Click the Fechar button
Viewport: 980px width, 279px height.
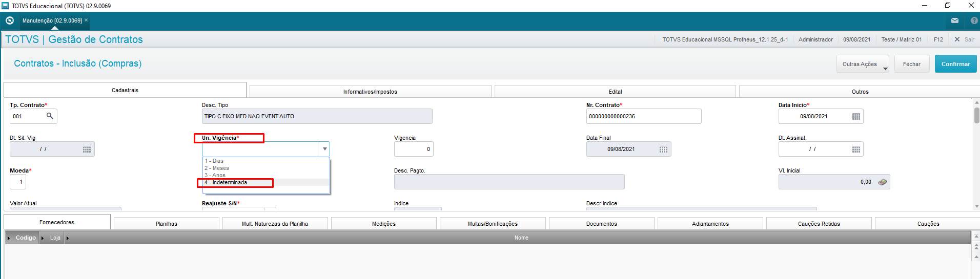912,64
